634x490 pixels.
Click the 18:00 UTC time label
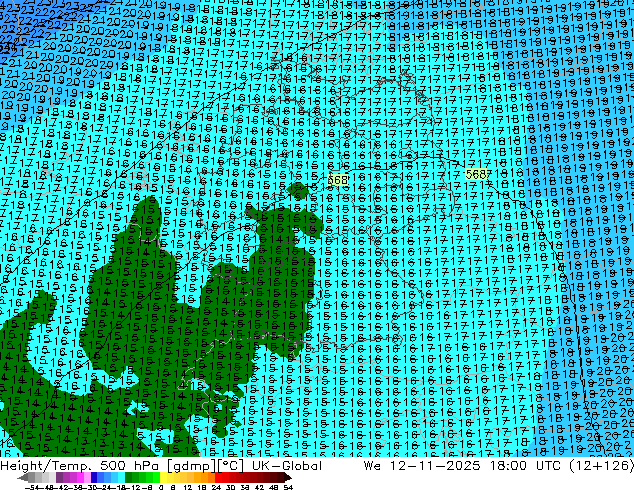pos(525,465)
